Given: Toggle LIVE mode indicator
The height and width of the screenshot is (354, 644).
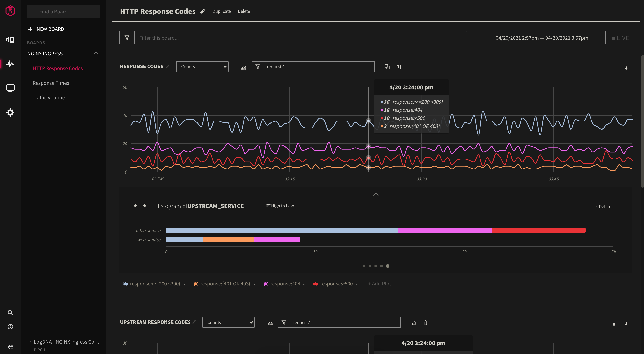Looking at the screenshot, I should (620, 38).
